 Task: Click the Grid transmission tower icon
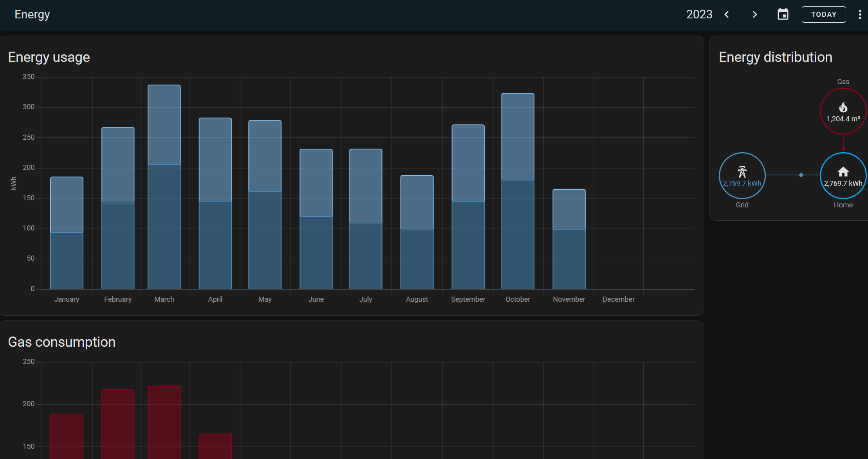742,171
